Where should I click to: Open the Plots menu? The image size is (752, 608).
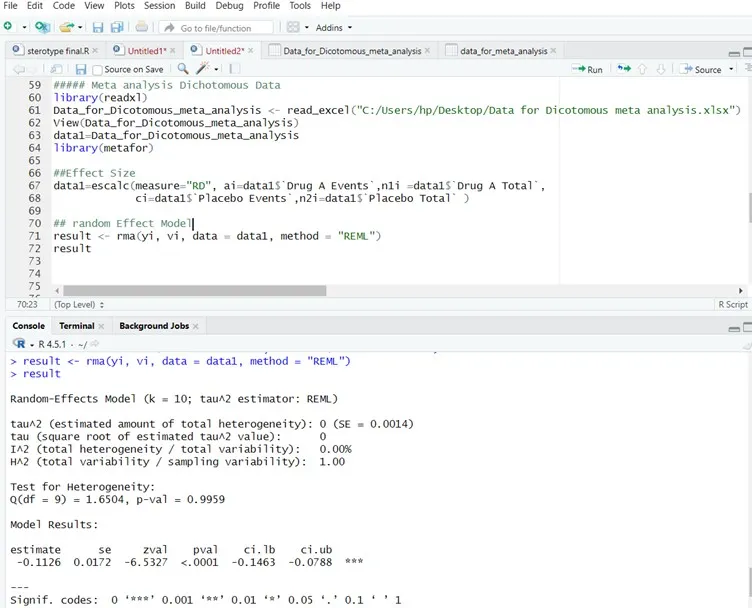(x=124, y=6)
